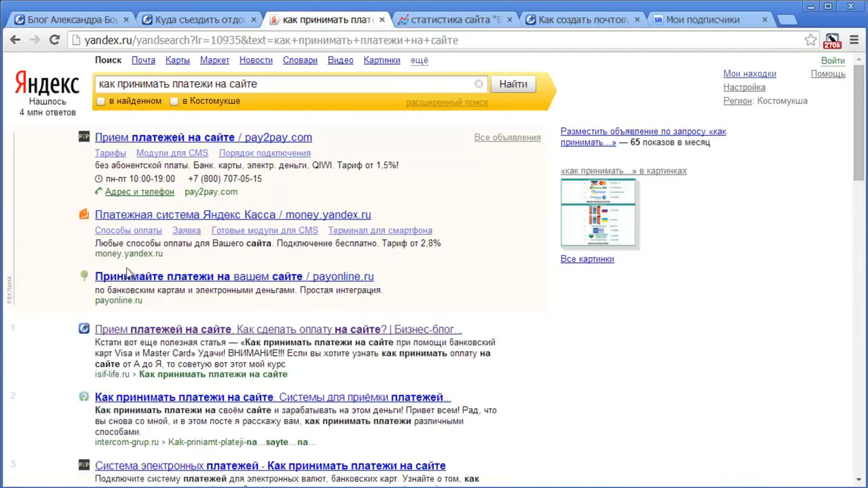Close the 'Мои подписчики' tab
Image resolution: width=868 pixels, height=488 pixels.
[x=764, y=20]
